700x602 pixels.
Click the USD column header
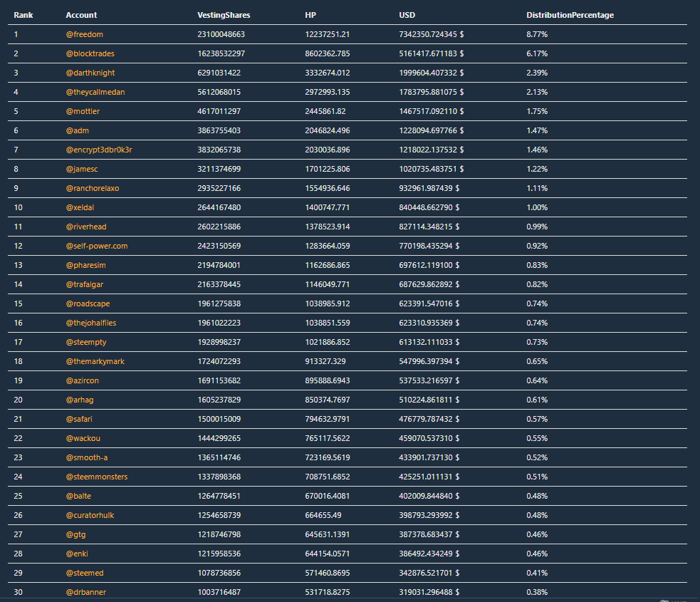pos(407,15)
